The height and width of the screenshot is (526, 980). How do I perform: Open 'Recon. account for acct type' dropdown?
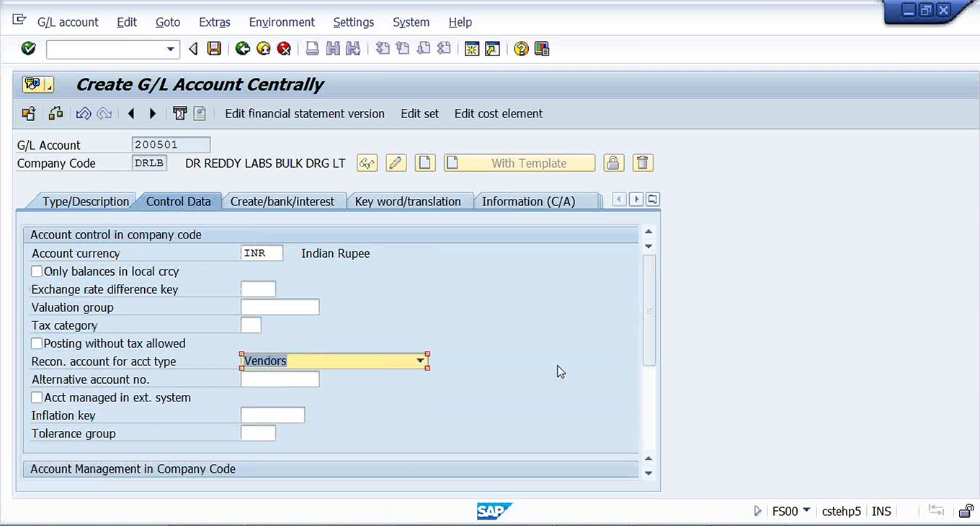point(420,361)
